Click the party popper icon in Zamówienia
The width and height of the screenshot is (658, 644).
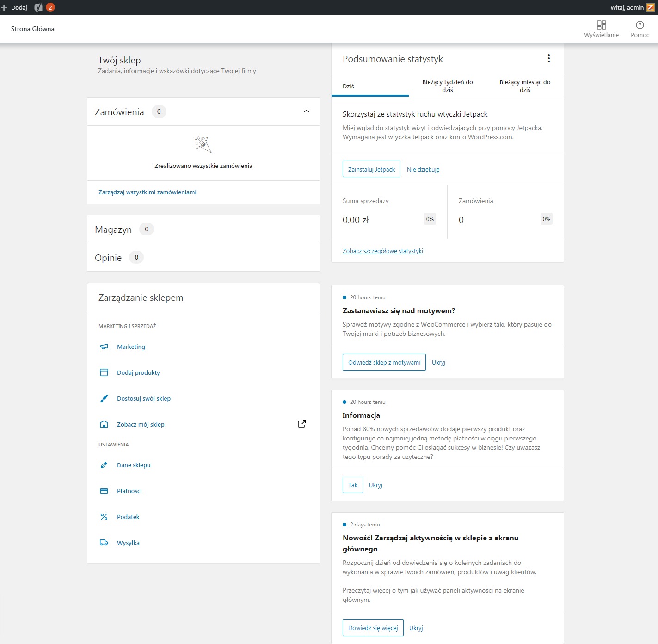point(203,145)
